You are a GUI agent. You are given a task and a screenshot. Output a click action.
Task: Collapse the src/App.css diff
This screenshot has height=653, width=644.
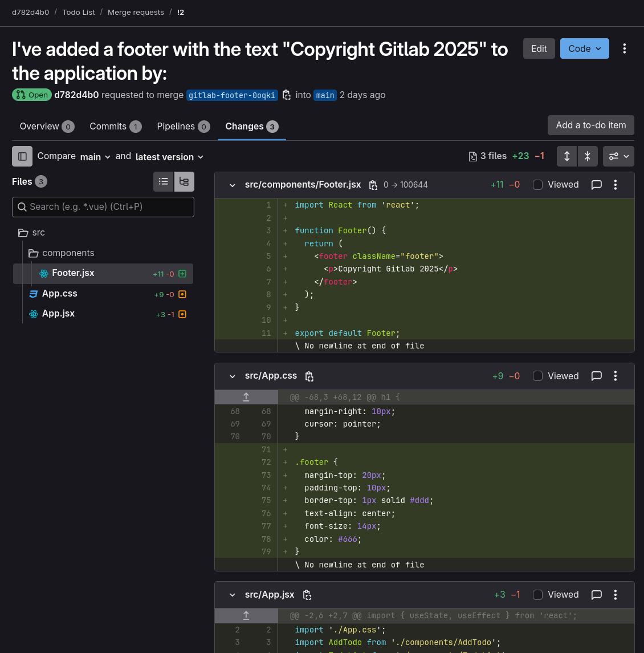pyautogui.click(x=233, y=376)
